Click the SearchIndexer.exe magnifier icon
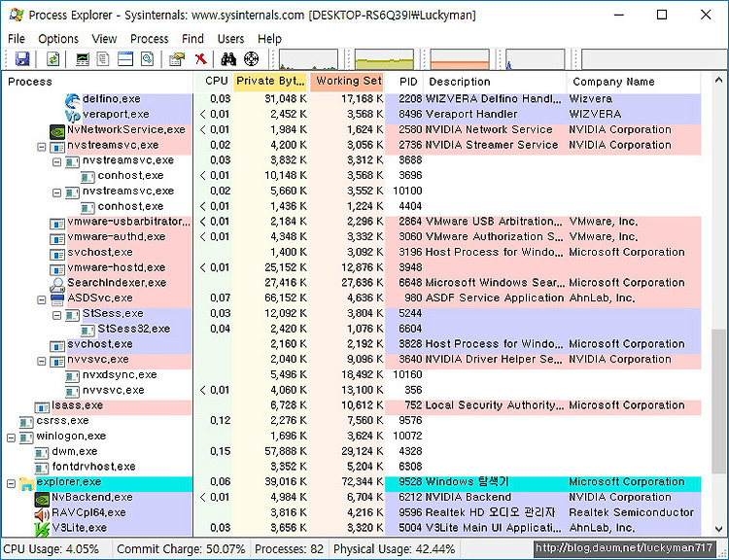 pos(57,284)
